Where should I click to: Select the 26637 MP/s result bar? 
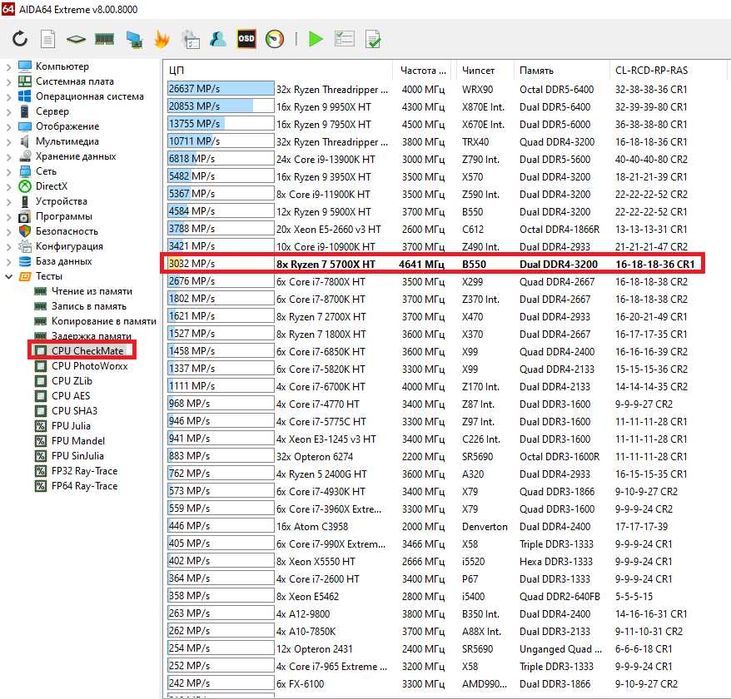coord(221,89)
